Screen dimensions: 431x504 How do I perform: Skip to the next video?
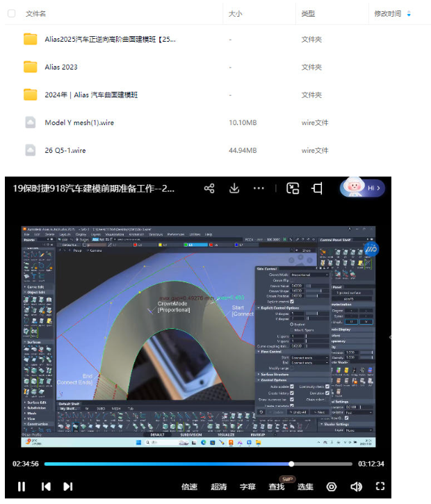68,487
